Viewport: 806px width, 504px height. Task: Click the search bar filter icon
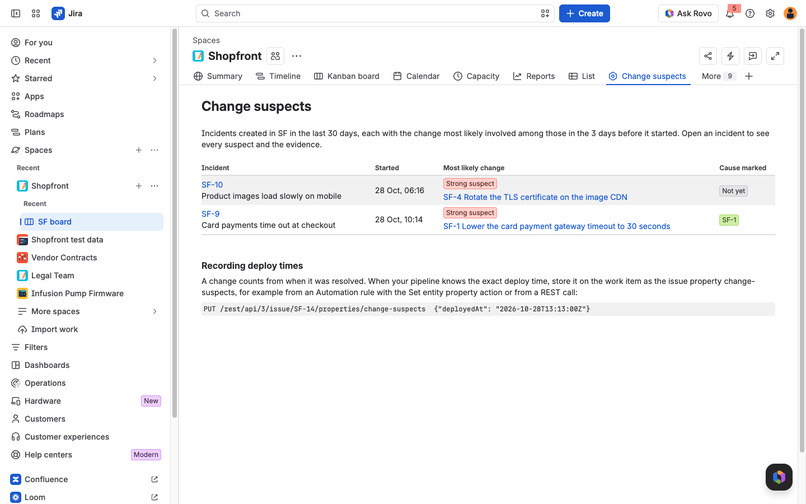tap(545, 13)
